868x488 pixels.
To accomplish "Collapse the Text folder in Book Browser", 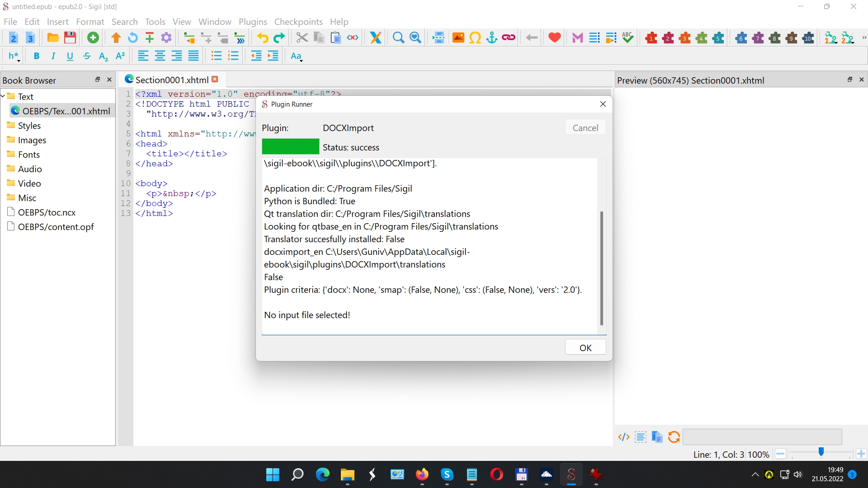I will click(x=3, y=96).
